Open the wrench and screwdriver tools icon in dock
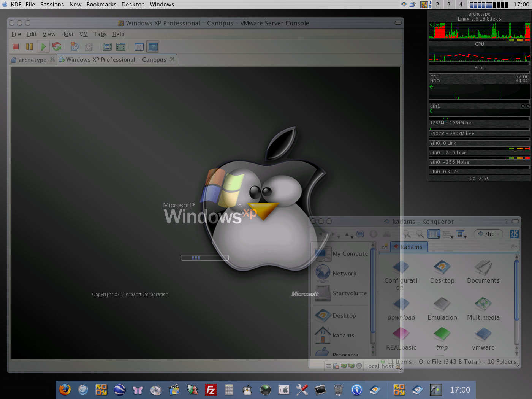The image size is (532, 399). pyautogui.click(x=302, y=389)
